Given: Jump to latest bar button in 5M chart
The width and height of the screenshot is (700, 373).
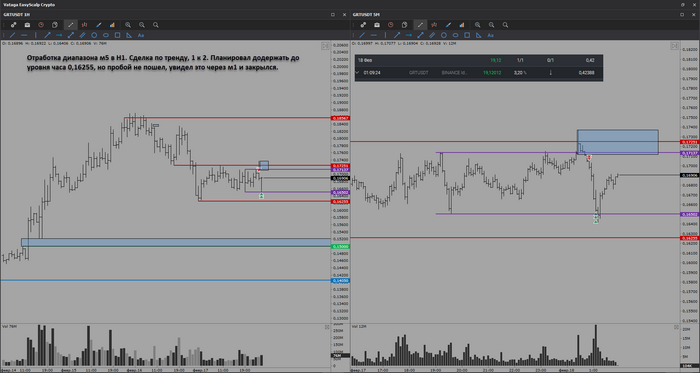Looking at the screenshot, I should point(675,46).
